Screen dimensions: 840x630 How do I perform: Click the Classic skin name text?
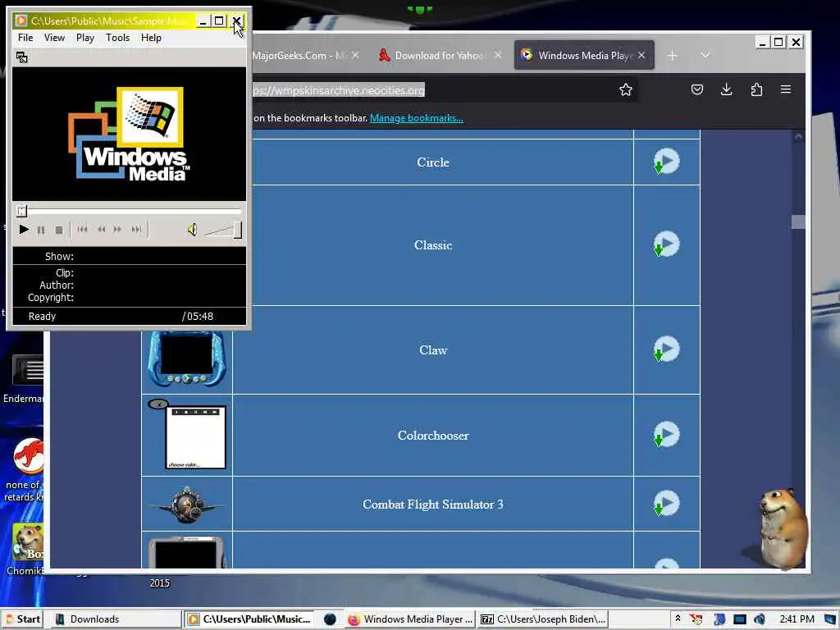click(433, 245)
